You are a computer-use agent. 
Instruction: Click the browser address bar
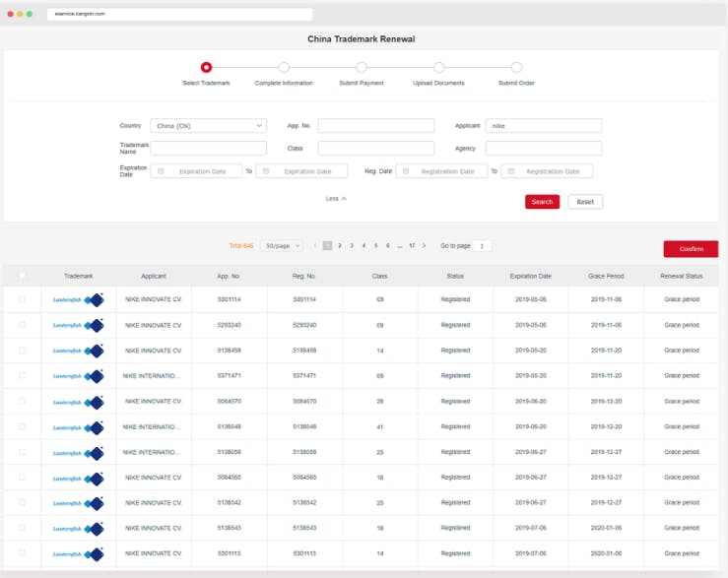(179, 14)
